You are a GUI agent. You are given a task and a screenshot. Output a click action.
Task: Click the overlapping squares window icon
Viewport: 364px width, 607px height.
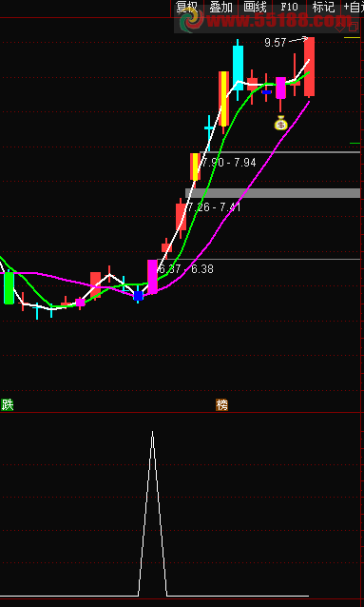[x=354, y=27]
